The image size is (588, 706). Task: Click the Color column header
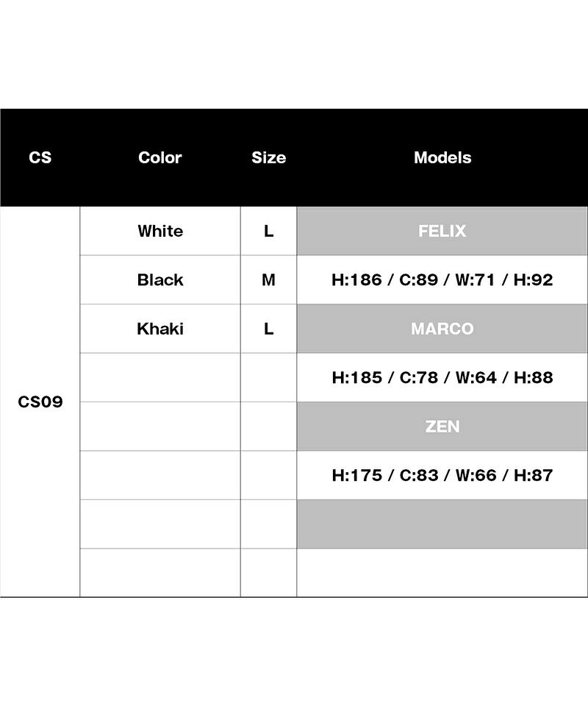point(159,157)
